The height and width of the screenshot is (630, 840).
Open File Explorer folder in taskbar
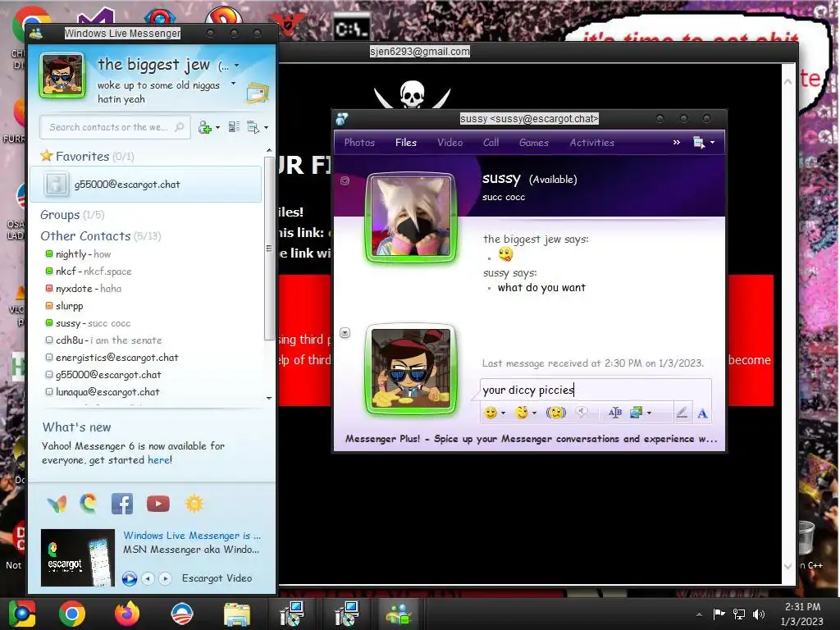tap(237, 614)
